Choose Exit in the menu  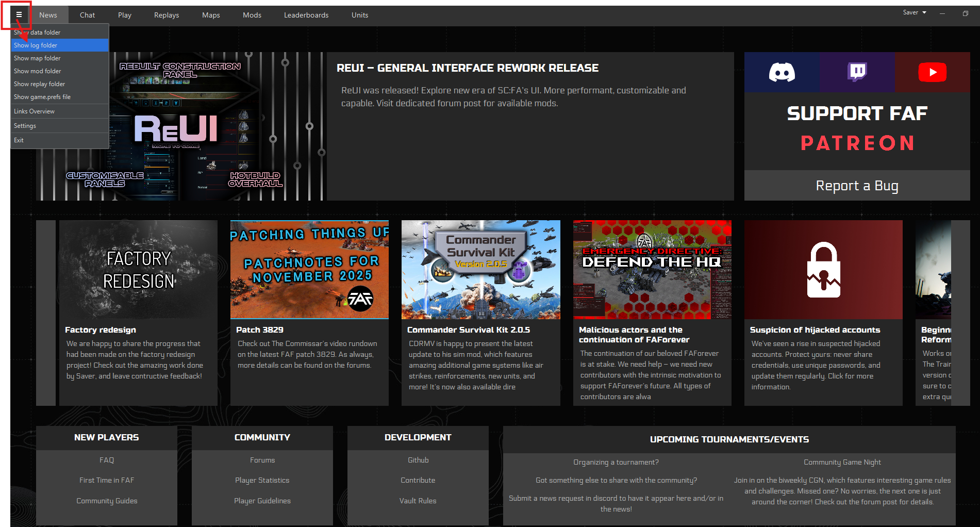pyautogui.click(x=60, y=140)
